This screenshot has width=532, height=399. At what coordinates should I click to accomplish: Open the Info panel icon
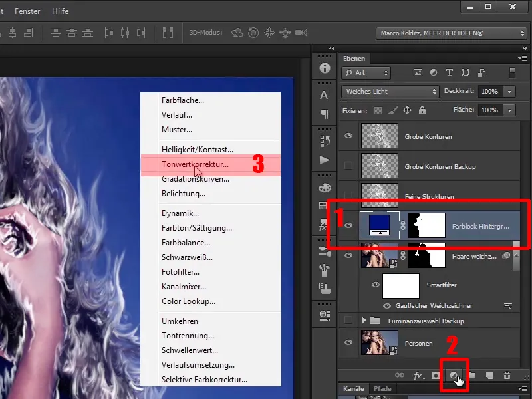(325, 68)
